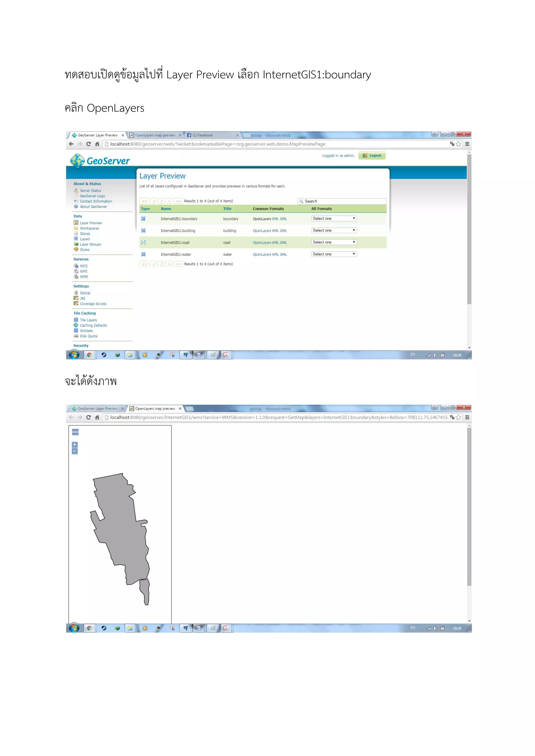
Task: Click polygon type icon of InternetGIS1:building row
Action: click(143, 231)
